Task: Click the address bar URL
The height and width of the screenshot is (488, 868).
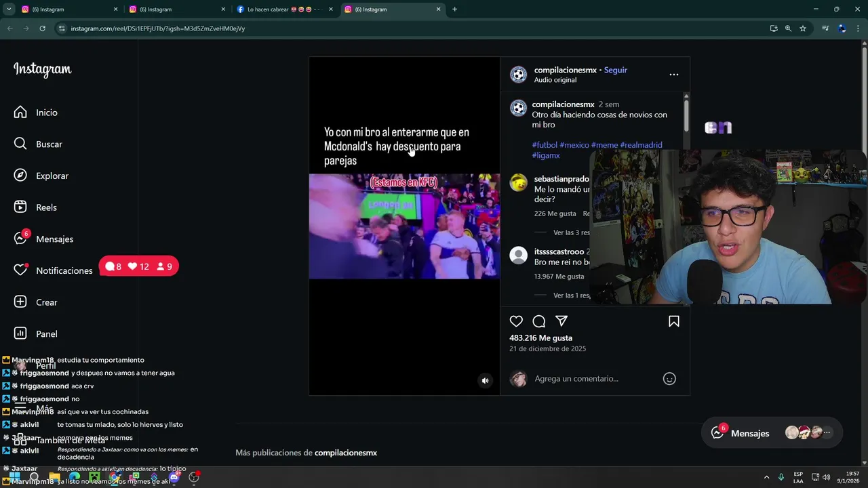Action: tap(158, 28)
